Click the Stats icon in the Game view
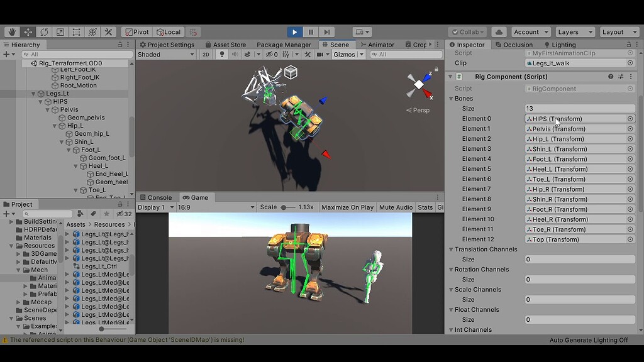Screen dimensions: 644x362 coord(425,207)
